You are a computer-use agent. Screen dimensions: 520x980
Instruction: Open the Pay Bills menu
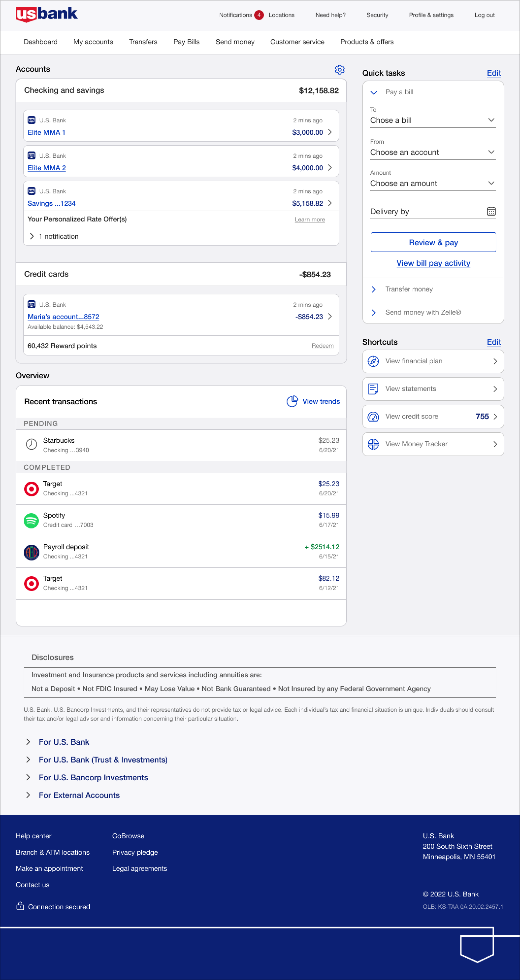186,42
